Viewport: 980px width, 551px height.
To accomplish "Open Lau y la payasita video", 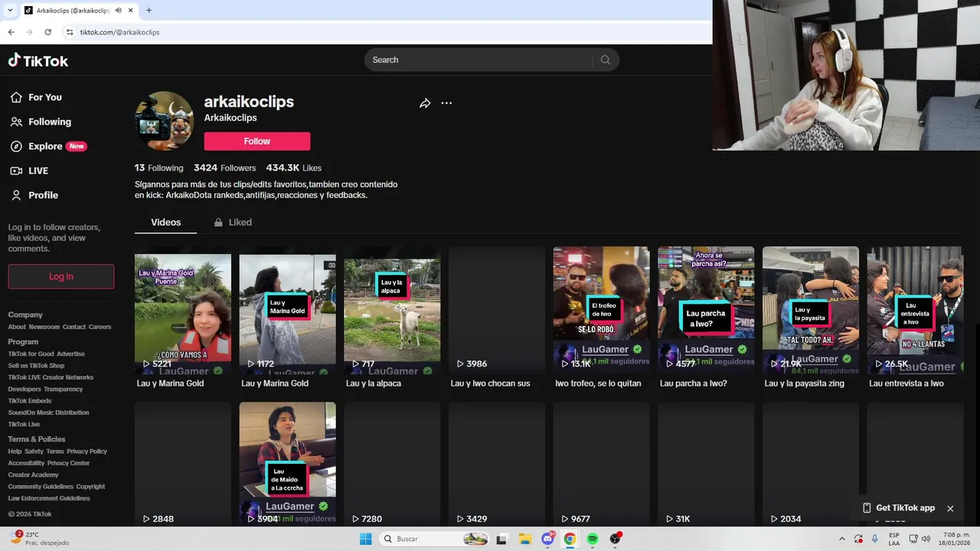I will [x=811, y=310].
